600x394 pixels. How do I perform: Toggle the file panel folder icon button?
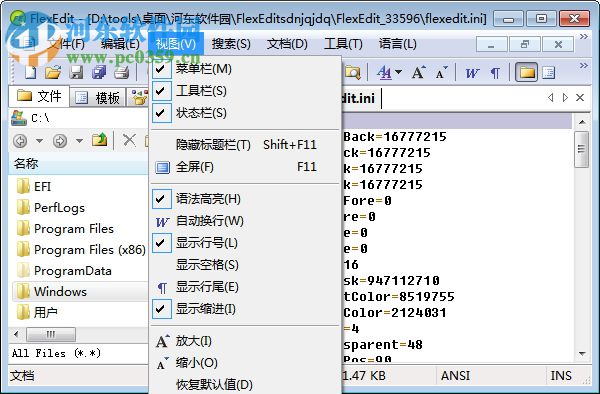coord(527,72)
